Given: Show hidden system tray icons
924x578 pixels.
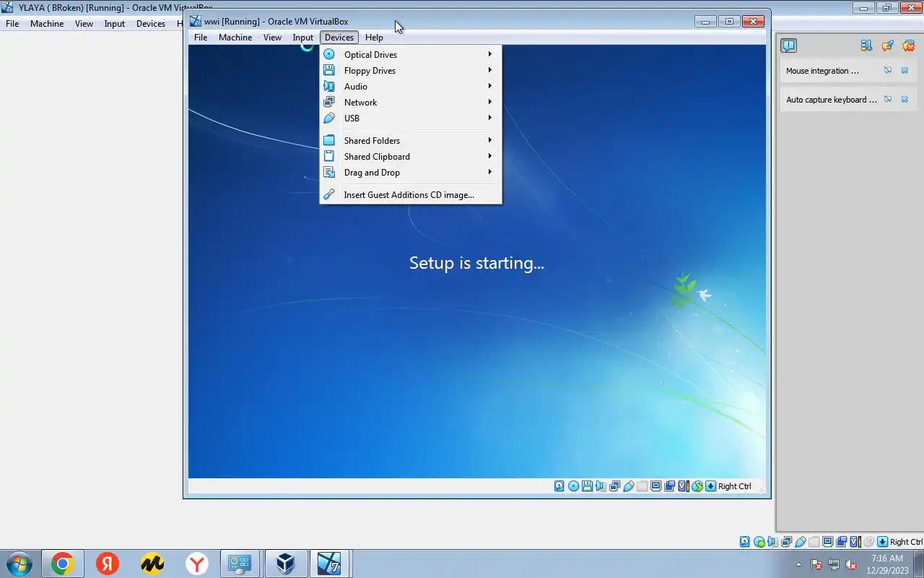Looking at the screenshot, I should coord(798,564).
